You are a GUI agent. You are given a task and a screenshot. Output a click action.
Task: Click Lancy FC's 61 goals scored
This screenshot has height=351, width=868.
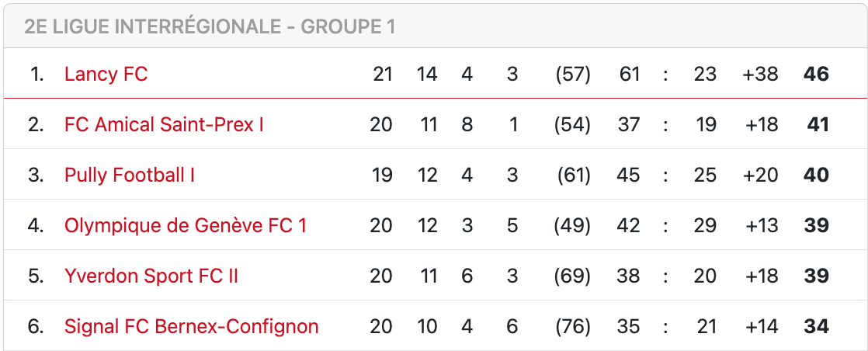629,75
